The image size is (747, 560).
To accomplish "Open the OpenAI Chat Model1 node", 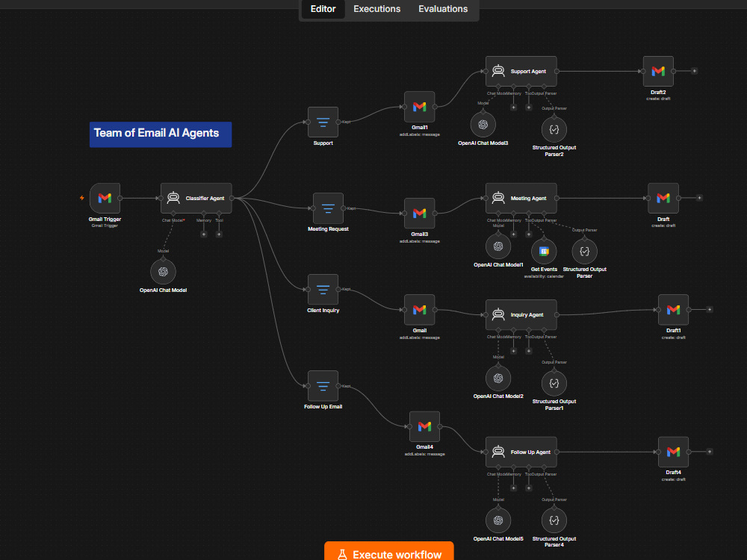I will click(498, 246).
